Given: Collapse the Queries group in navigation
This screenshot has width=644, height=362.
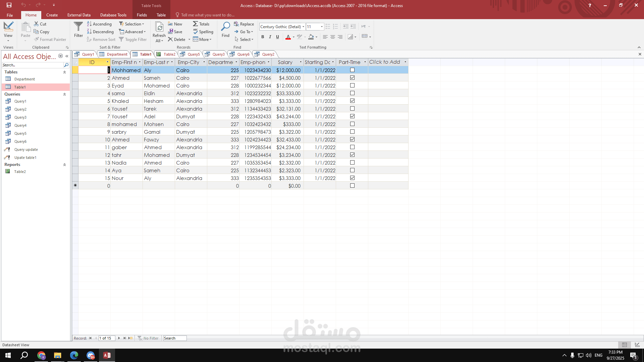Looking at the screenshot, I should [64, 94].
